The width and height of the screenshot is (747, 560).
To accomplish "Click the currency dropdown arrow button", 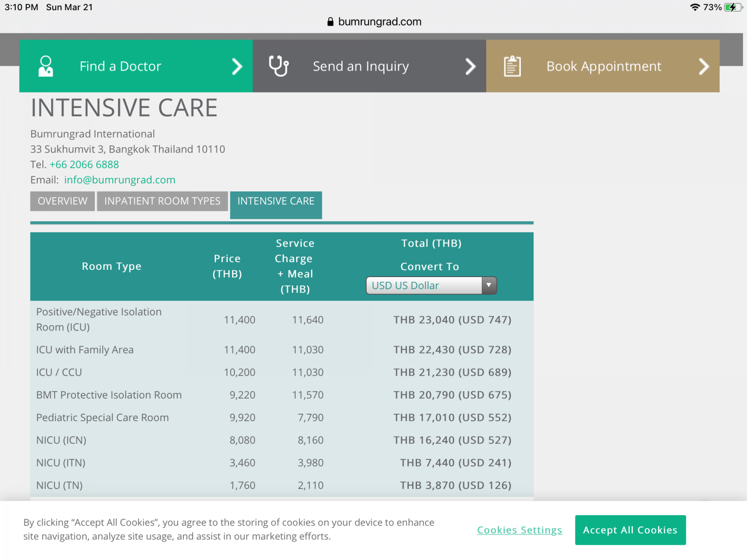I will (489, 285).
